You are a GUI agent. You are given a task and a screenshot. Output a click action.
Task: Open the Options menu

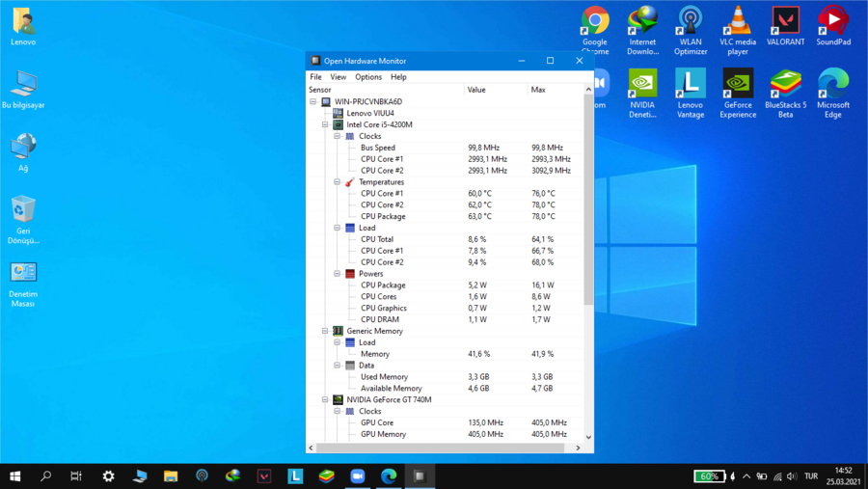pyautogui.click(x=368, y=77)
